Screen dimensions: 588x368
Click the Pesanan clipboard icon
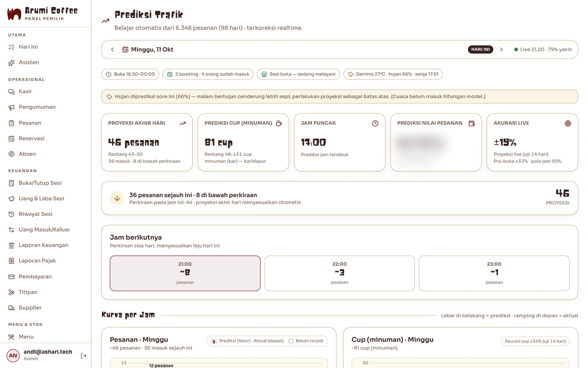[11, 123]
